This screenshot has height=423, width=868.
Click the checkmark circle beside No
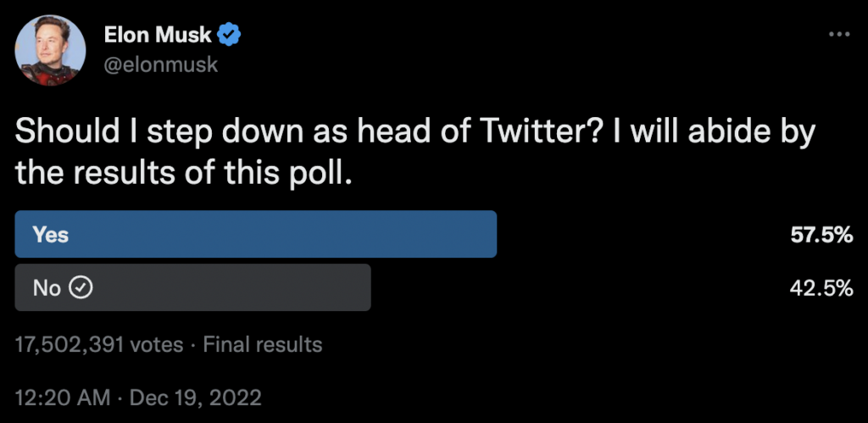pos(81,288)
